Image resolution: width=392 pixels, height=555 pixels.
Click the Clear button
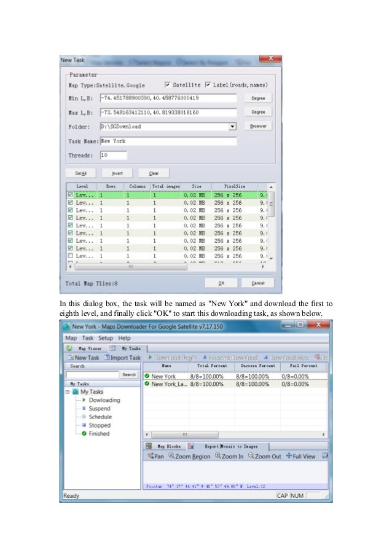[154, 173]
